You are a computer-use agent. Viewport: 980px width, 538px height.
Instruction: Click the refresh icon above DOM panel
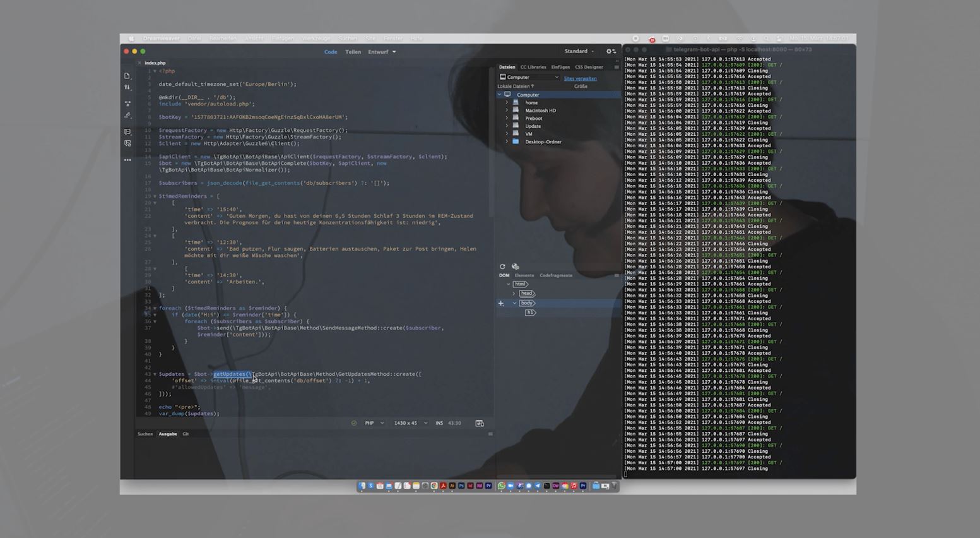(x=502, y=266)
